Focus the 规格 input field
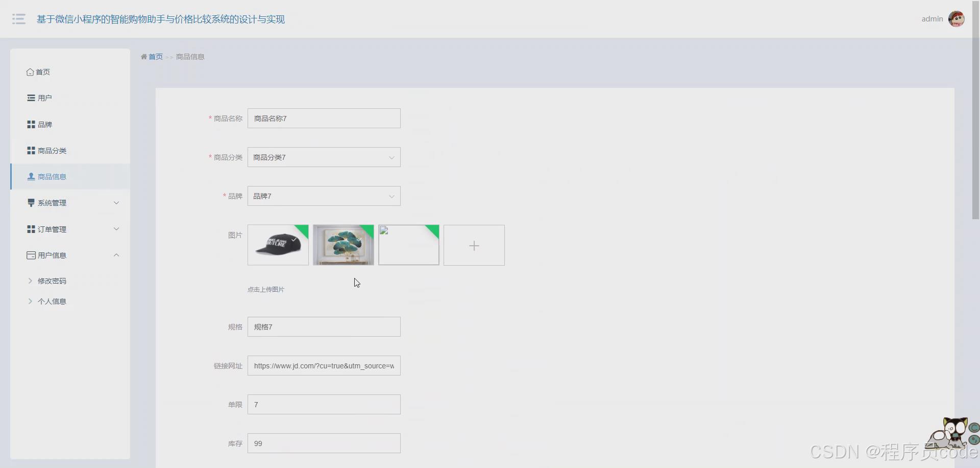 pyautogui.click(x=324, y=327)
